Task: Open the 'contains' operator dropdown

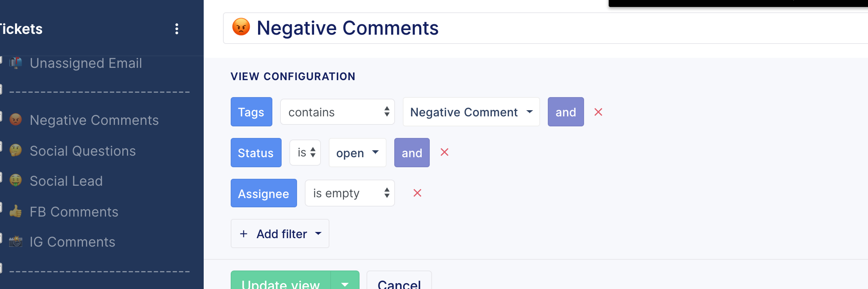Action: pyautogui.click(x=337, y=112)
